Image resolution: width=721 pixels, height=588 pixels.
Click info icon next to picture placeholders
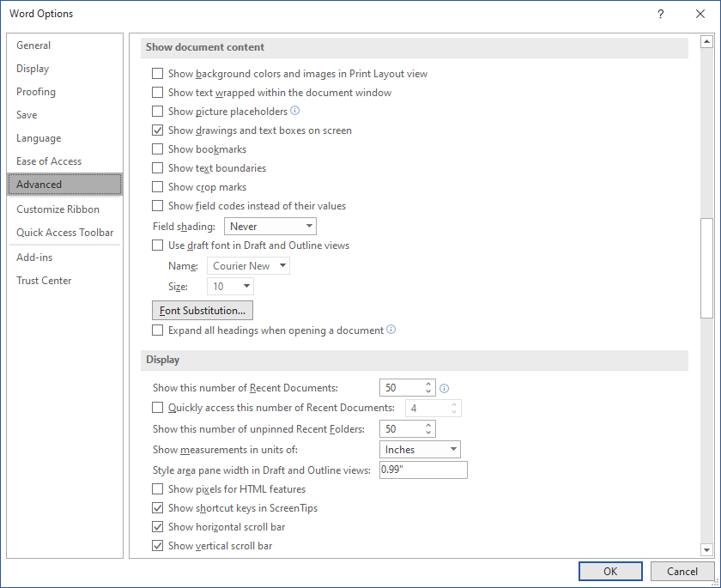[x=295, y=111]
